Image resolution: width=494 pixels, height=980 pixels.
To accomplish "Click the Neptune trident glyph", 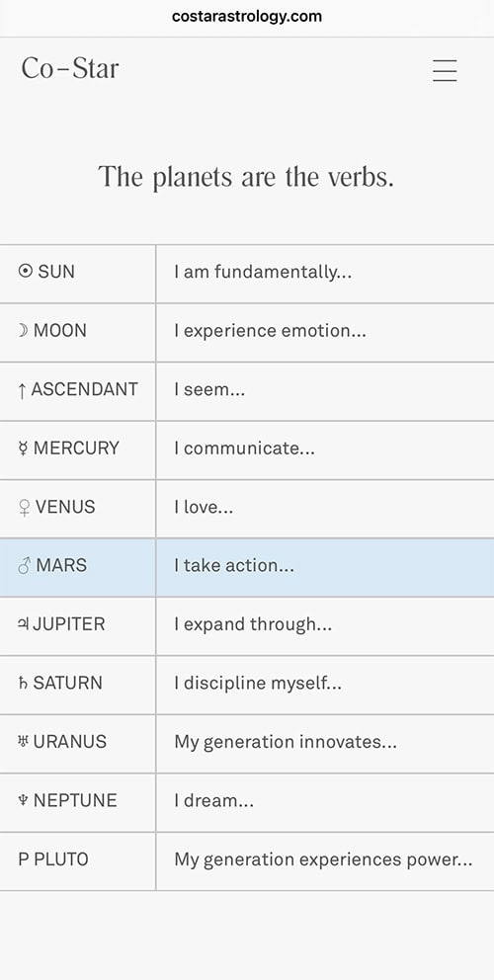I will click(x=23, y=800).
